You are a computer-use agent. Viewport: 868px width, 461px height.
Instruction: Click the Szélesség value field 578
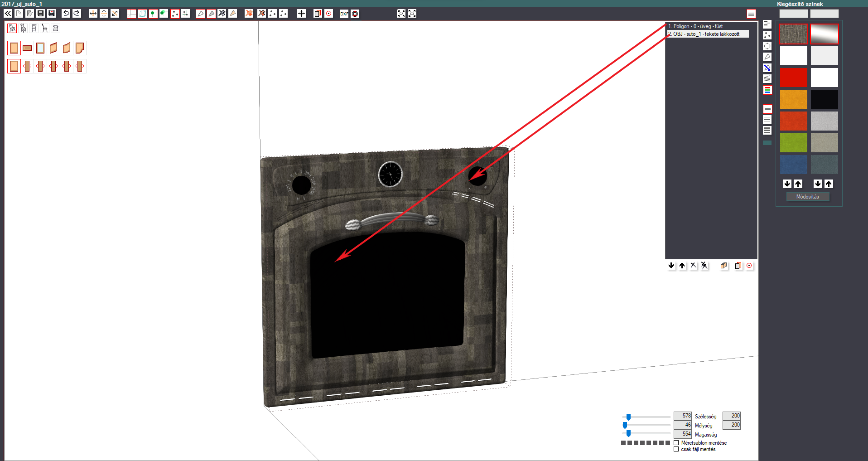click(x=683, y=416)
